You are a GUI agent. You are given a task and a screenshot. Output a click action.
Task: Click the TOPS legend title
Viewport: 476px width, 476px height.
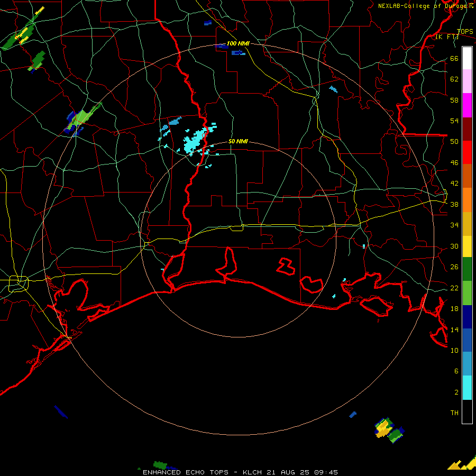[465, 32]
